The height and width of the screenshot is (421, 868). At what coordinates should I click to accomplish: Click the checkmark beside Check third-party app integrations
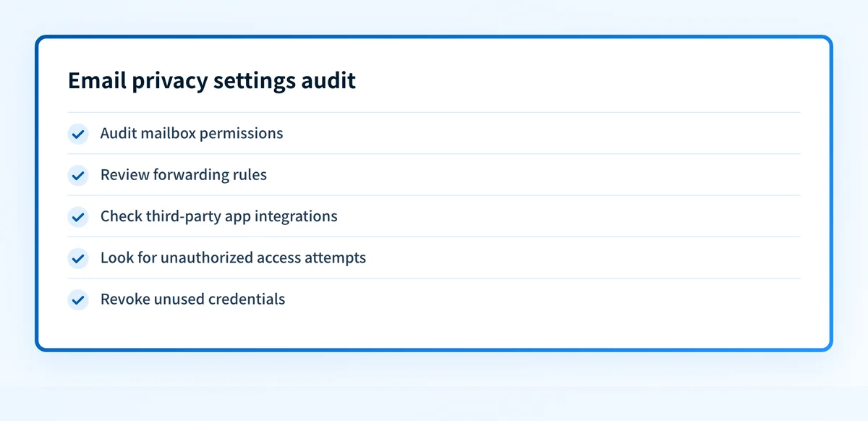[x=78, y=216]
